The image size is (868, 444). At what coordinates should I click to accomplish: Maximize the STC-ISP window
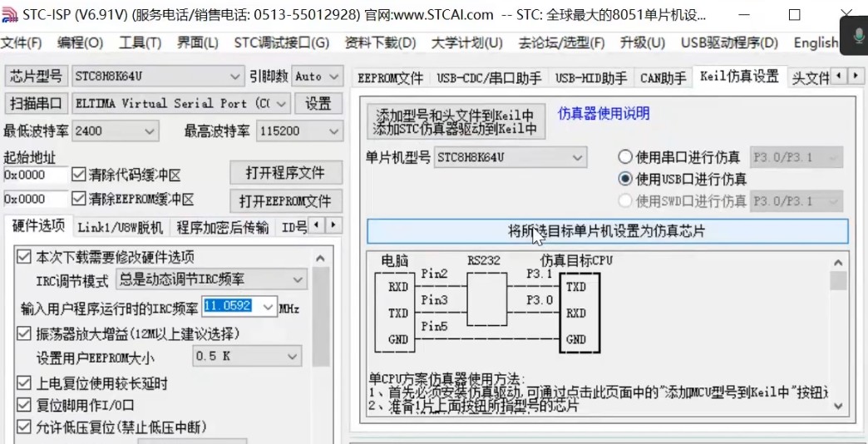tap(794, 15)
